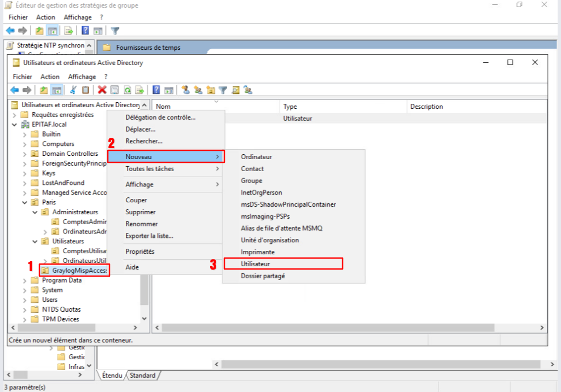Collapse the Paris organizational unit
Image resolution: width=561 pixels, height=392 pixels.
tap(24, 202)
